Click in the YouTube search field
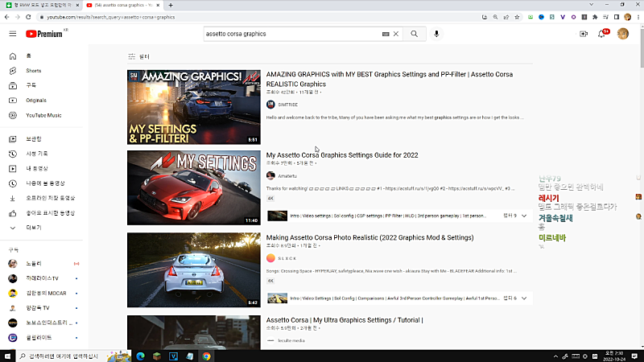The width and height of the screenshot is (644, 362). point(290,34)
